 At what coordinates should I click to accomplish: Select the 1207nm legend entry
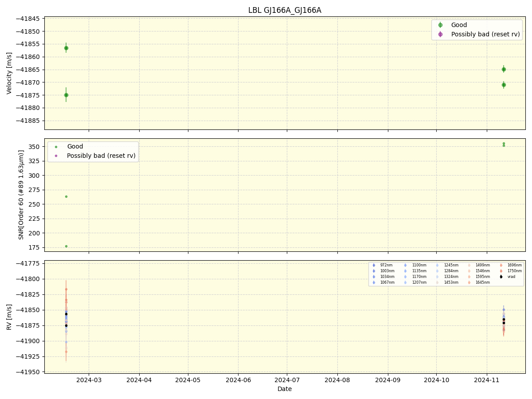415,282
